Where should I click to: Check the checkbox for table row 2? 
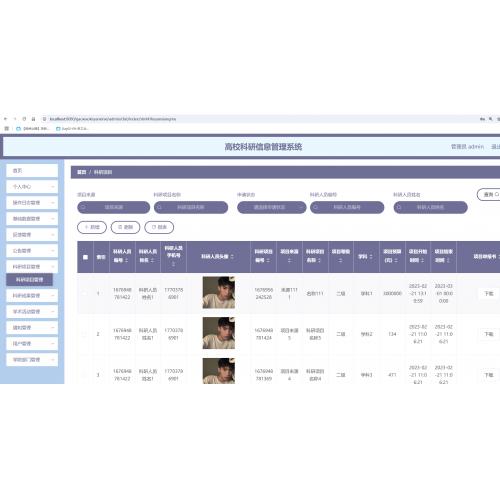point(85,334)
